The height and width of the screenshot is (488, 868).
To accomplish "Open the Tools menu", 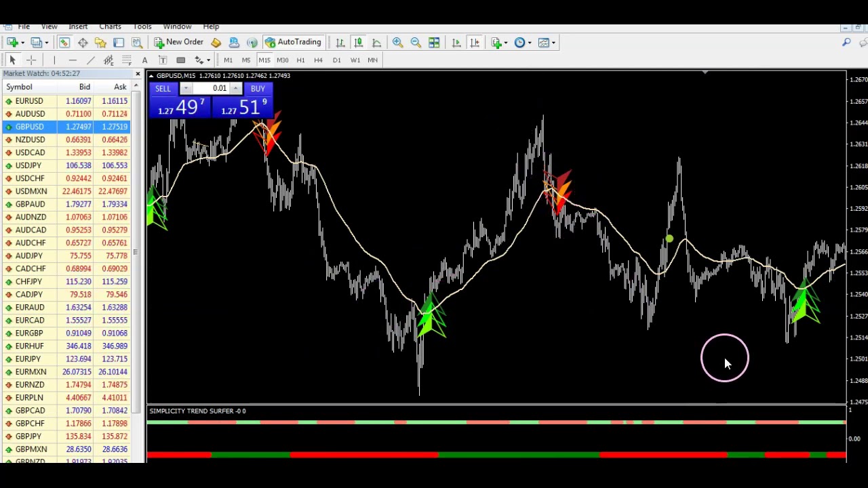I will (142, 26).
